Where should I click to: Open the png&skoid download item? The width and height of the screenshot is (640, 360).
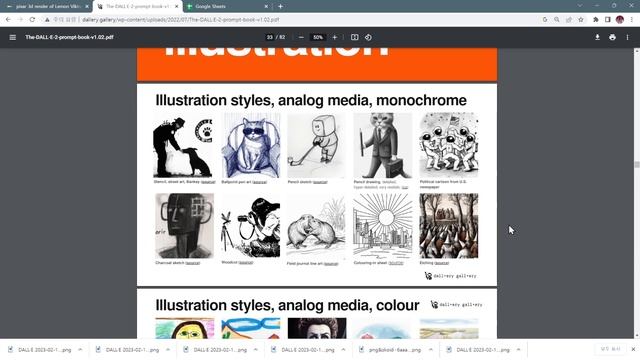390,350
